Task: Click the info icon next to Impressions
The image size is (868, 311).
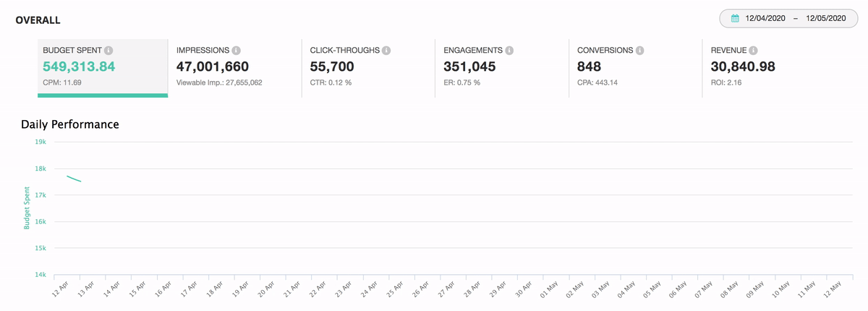Action: tap(237, 51)
